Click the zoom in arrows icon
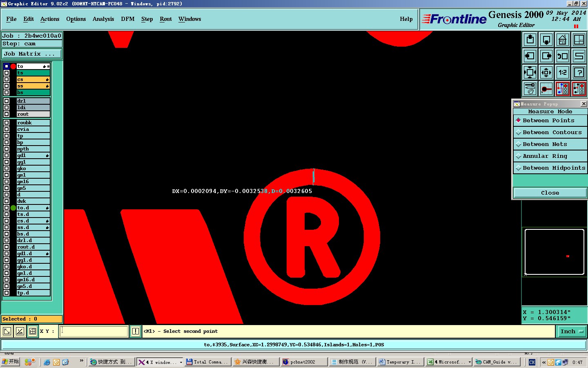Screen dimensions: 588x368 point(530,72)
